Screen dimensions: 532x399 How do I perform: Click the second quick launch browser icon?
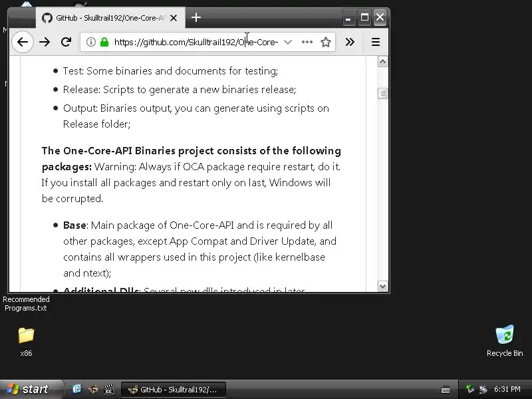(93, 389)
